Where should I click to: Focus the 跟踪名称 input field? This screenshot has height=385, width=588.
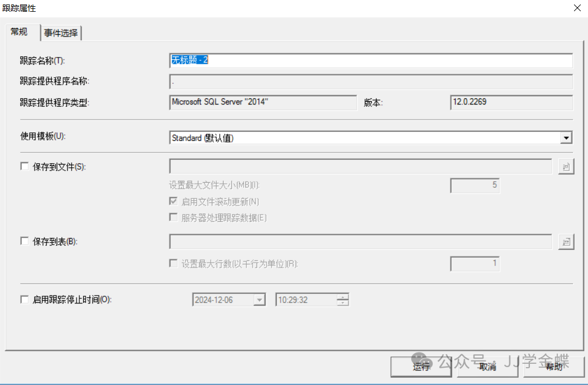371,60
